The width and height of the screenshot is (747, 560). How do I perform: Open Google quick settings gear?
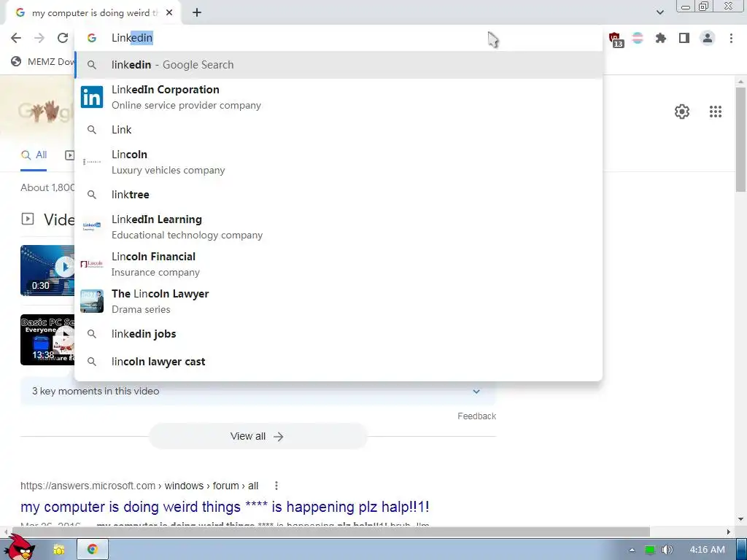pyautogui.click(x=682, y=112)
